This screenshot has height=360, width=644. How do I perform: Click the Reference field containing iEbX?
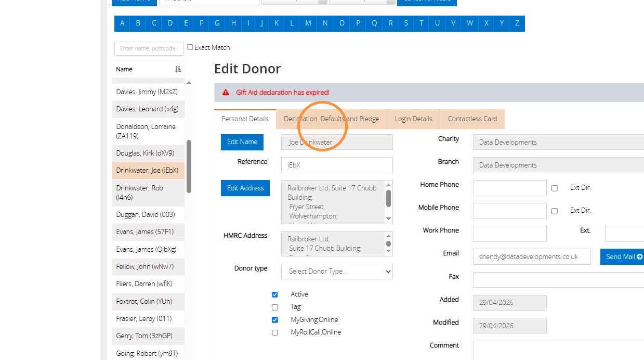pyautogui.click(x=337, y=165)
